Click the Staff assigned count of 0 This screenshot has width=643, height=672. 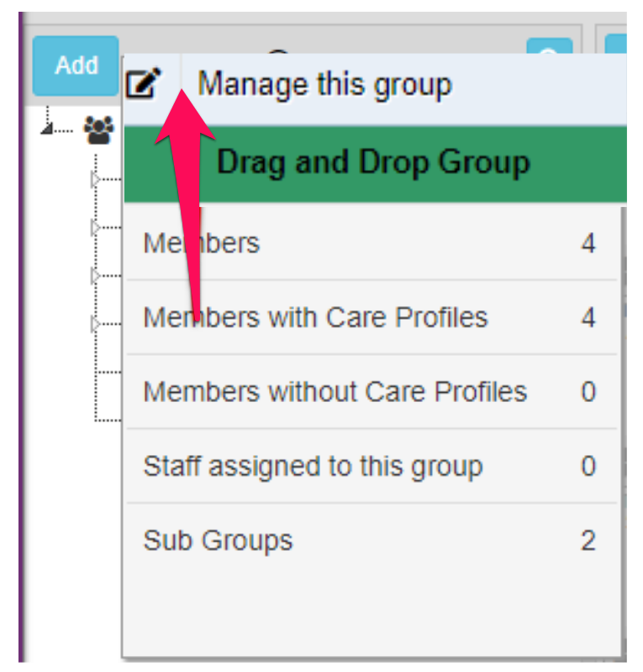588,466
